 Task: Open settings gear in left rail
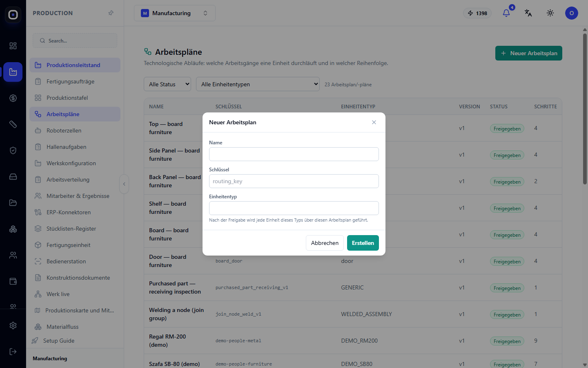(13, 325)
